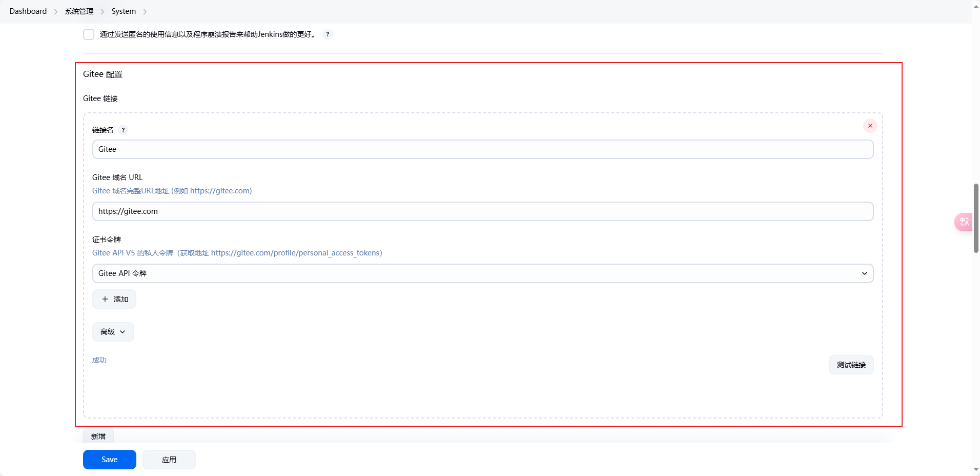Edit the Gitee 域名 URL field

(483, 211)
